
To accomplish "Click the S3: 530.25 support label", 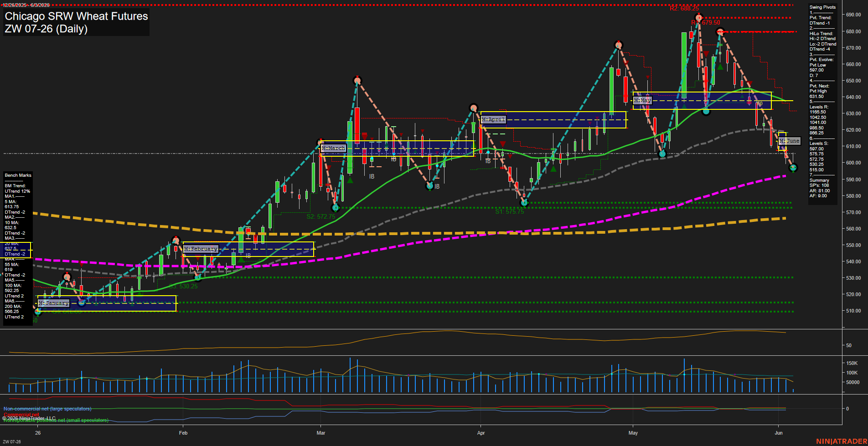I will pos(183,286).
